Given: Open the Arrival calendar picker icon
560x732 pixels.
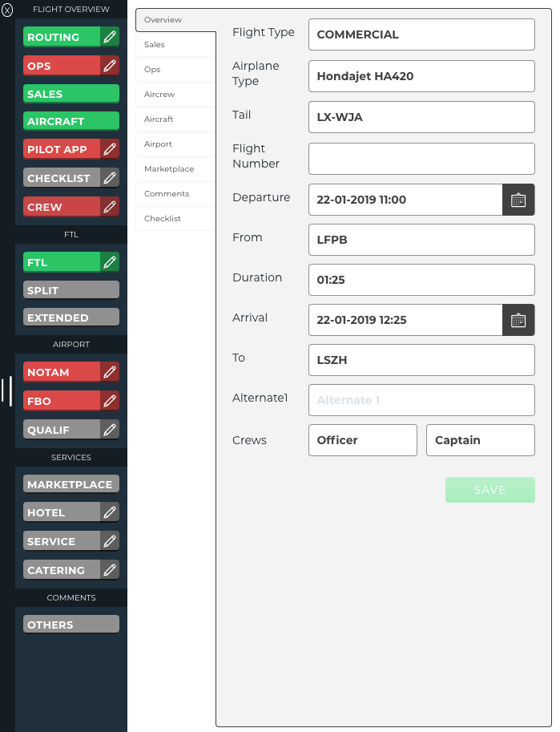Looking at the screenshot, I should click(518, 320).
